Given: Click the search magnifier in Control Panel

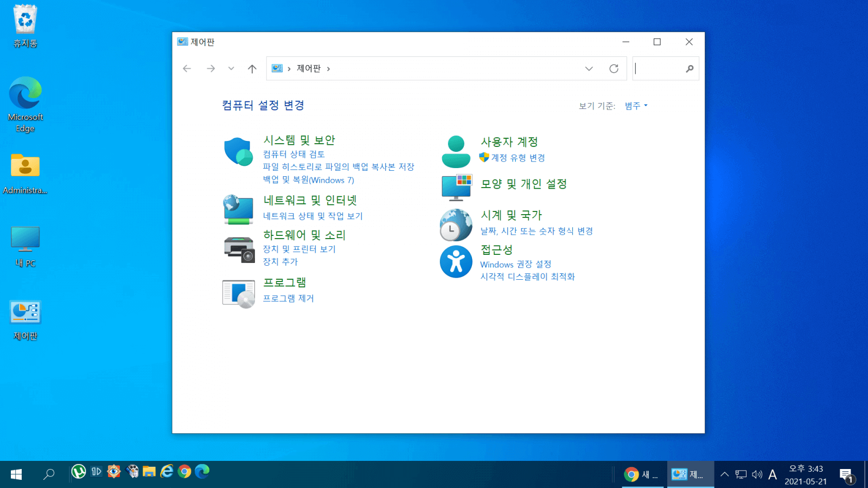Looking at the screenshot, I should click(690, 69).
